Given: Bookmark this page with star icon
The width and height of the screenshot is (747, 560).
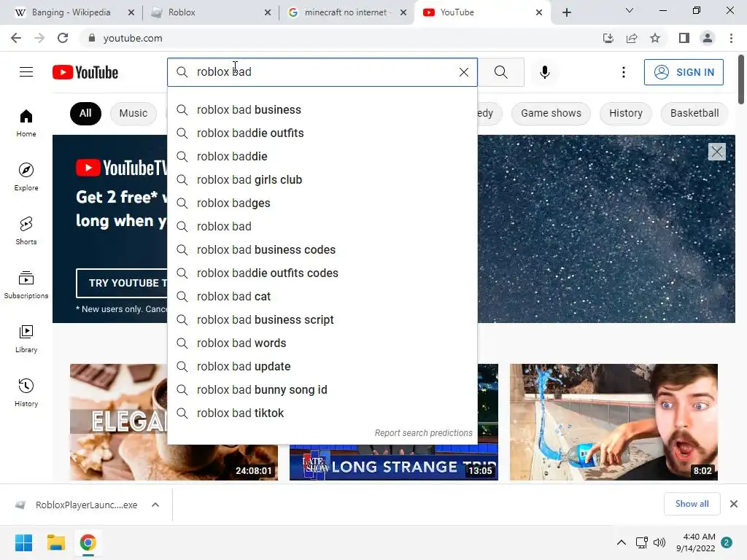Looking at the screenshot, I should click(655, 38).
